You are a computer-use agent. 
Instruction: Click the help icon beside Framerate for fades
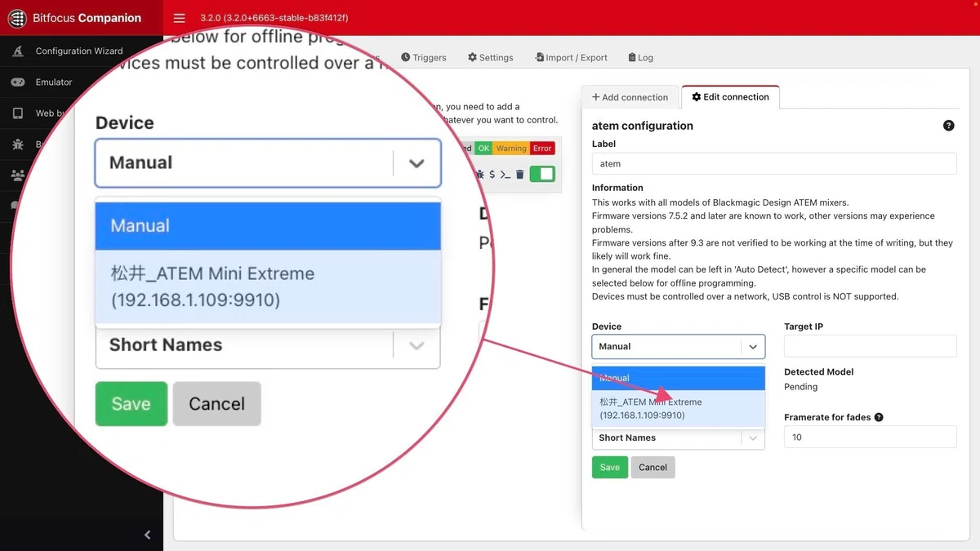(879, 417)
